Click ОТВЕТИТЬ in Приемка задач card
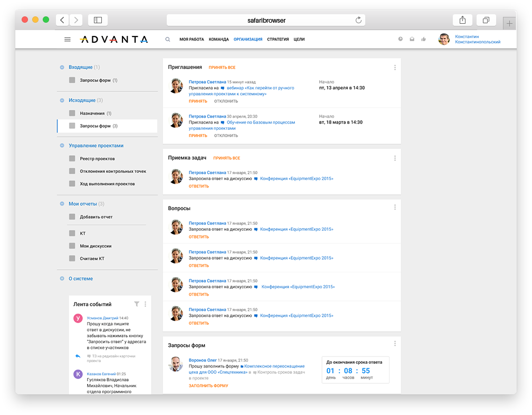This screenshot has height=415, width=532. 199,186
